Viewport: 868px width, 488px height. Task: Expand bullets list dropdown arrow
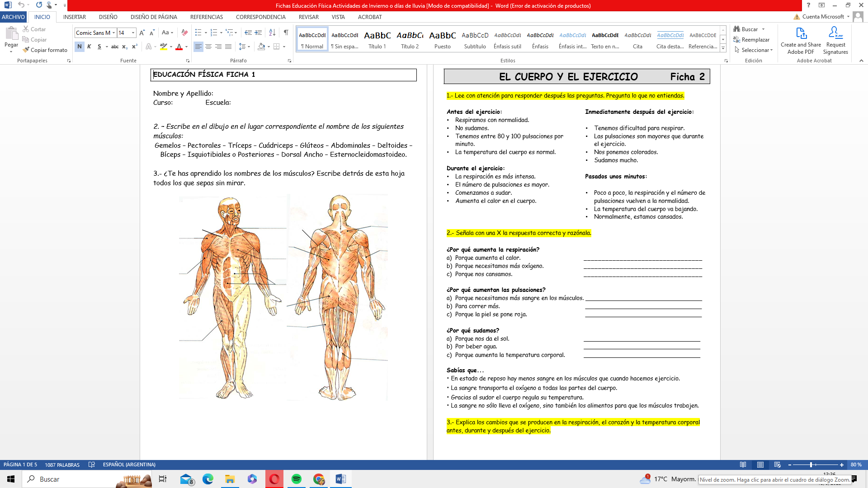point(206,33)
